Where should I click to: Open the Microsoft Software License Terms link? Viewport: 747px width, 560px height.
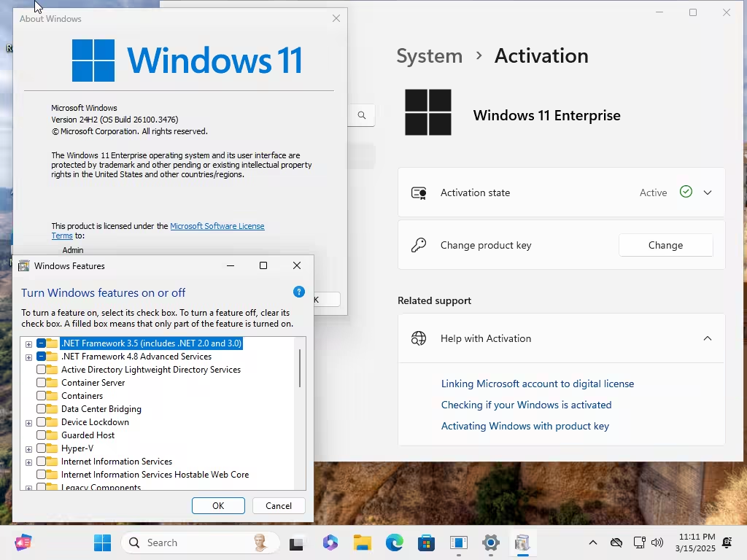point(217,226)
